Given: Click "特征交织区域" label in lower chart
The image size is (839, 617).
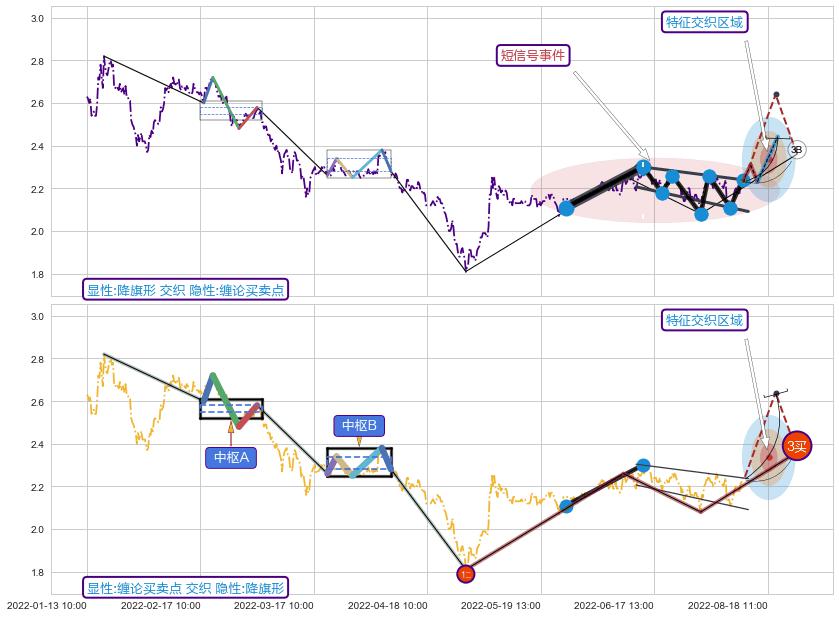Looking at the screenshot, I should [x=704, y=320].
